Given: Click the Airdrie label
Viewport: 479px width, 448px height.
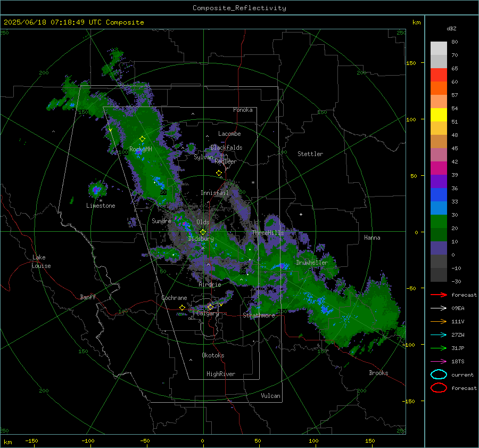Looking at the screenshot, I should (210, 284).
